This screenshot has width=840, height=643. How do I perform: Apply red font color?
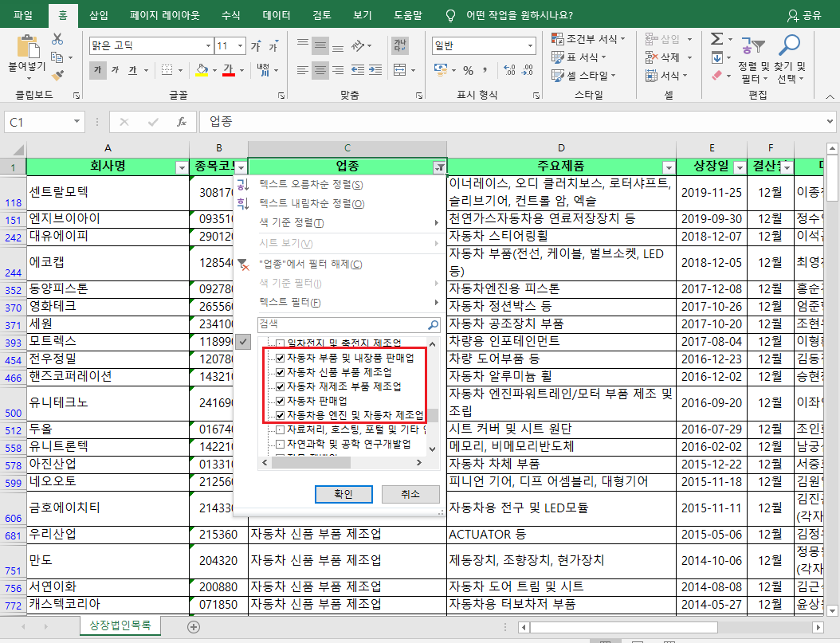229,70
